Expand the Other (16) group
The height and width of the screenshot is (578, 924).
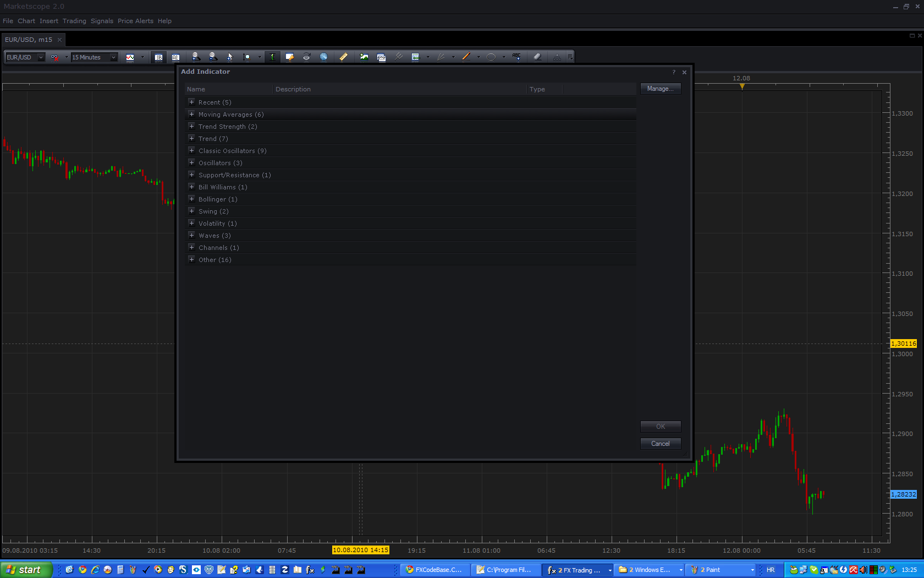(x=191, y=259)
